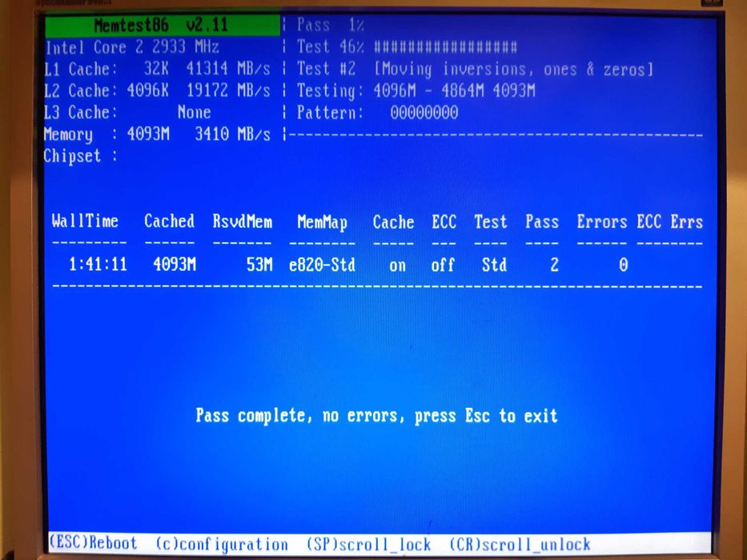Click the L2 Cache size 4096K
This screenshot has height=560, width=747.
[147, 90]
